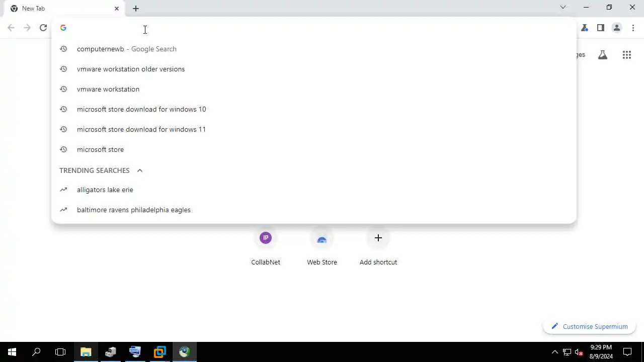The width and height of the screenshot is (644, 362).
Task: Open the Google apps grid
Action: pos(627,55)
